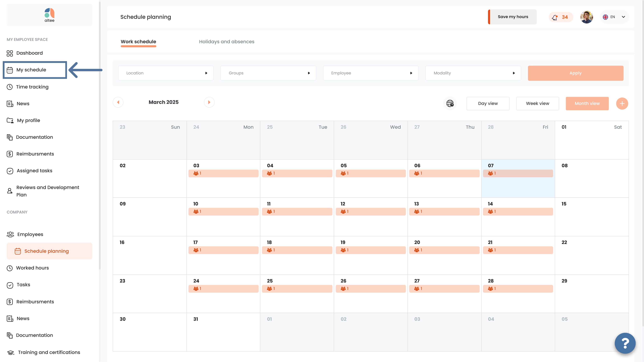
Task: Click the timezone globe icon
Action: pos(450,103)
